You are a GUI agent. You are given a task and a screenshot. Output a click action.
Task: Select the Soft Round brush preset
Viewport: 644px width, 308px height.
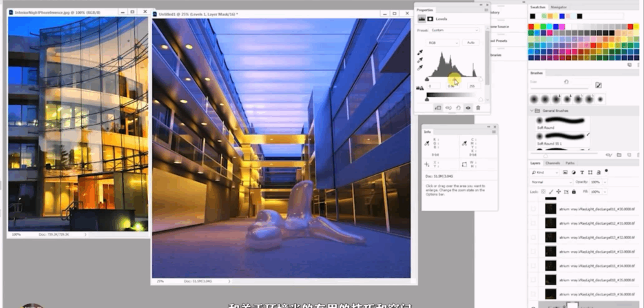[x=563, y=123]
